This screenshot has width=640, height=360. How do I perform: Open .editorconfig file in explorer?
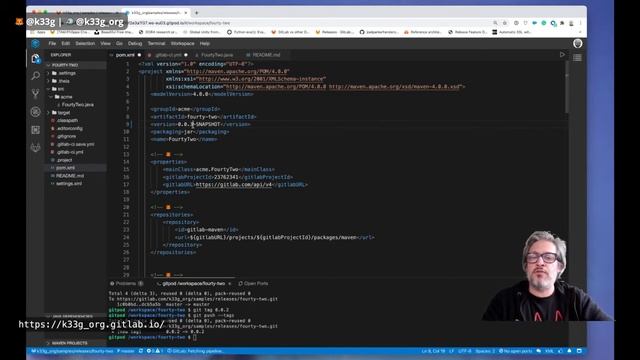tap(69, 129)
